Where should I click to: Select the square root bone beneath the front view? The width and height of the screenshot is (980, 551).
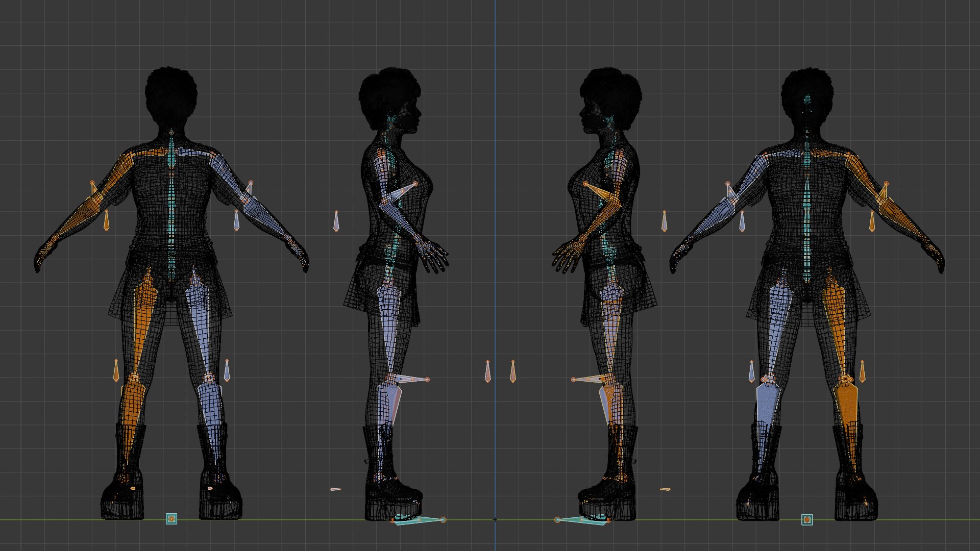coord(807,520)
